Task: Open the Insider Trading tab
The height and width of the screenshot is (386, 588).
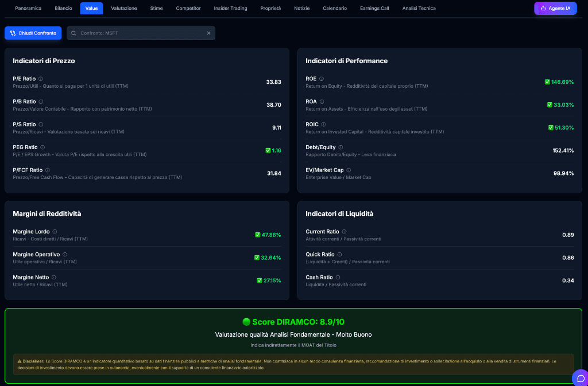Action: (x=231, y=8)
